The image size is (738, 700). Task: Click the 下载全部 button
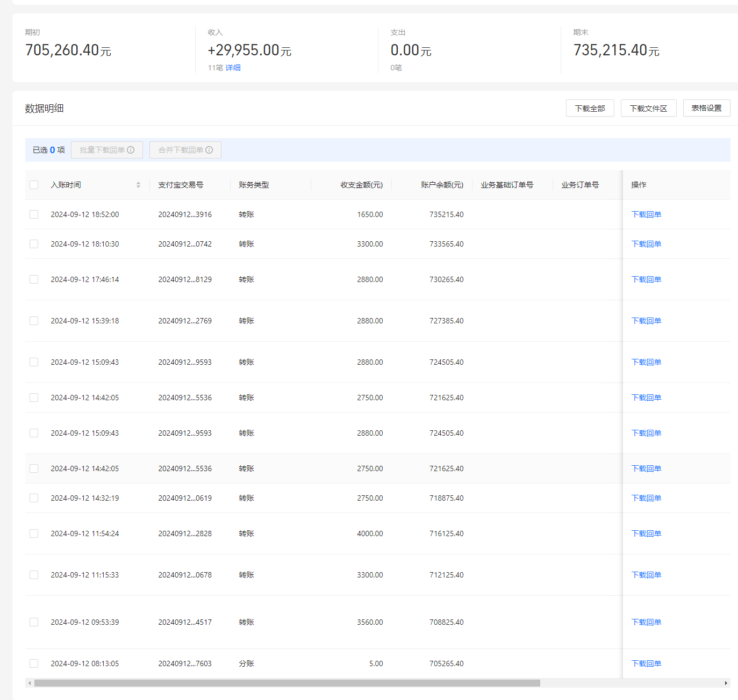590,108
